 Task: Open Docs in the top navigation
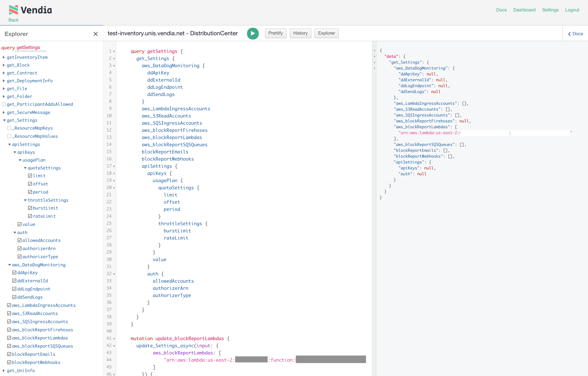coord(501,10)
